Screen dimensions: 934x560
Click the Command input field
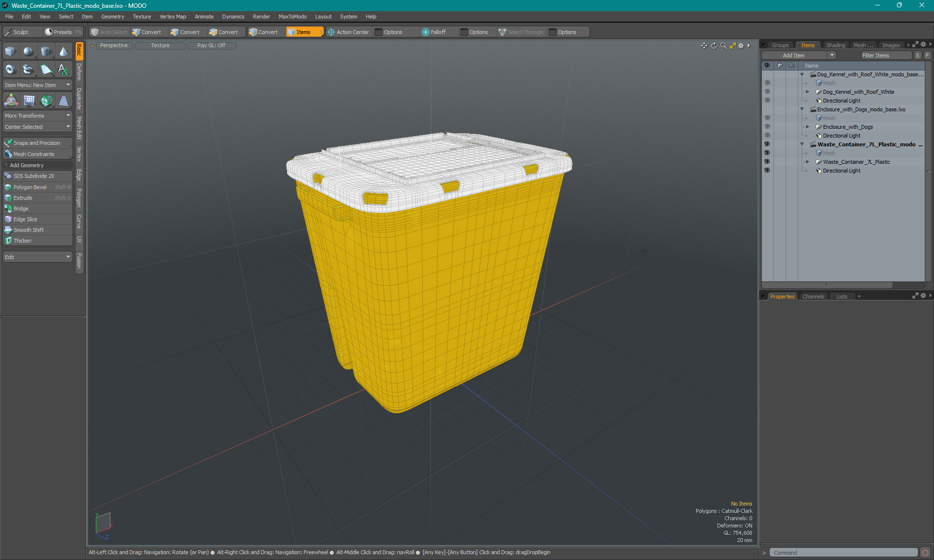click(844, 553)
